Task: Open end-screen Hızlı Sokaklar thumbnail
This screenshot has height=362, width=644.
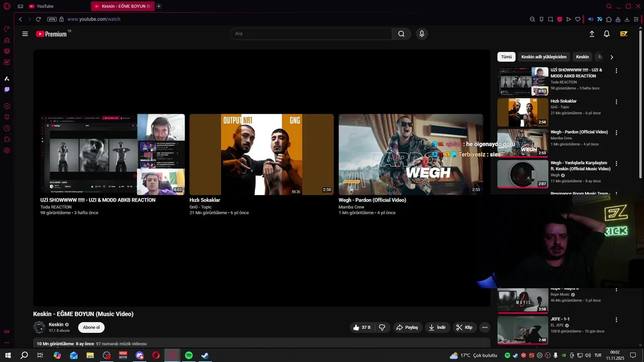Action: coord(262,154)
